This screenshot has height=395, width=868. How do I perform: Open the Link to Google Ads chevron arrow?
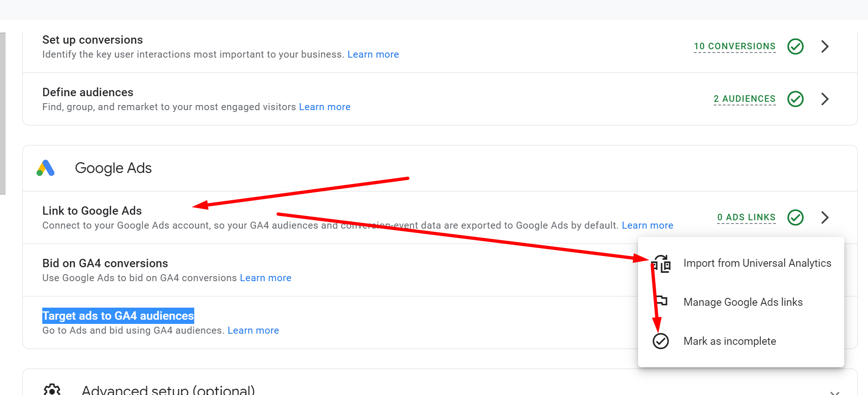pos(825,217)
